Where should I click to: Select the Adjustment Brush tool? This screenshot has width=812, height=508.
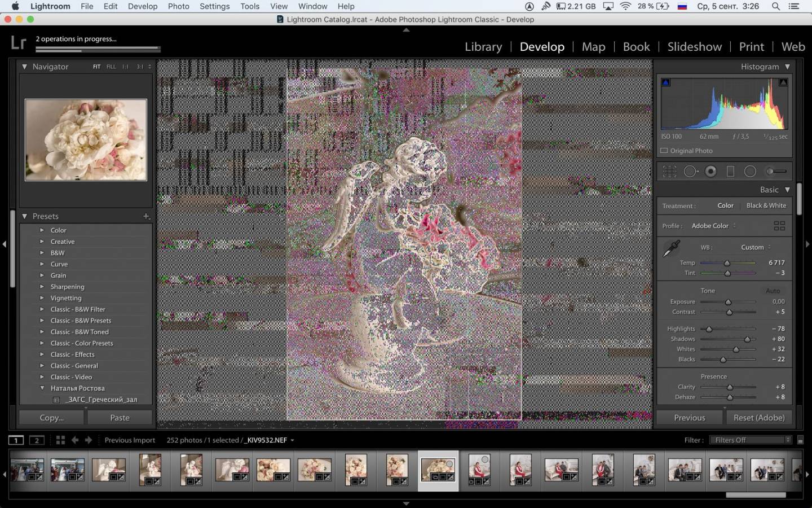[776, 171]
